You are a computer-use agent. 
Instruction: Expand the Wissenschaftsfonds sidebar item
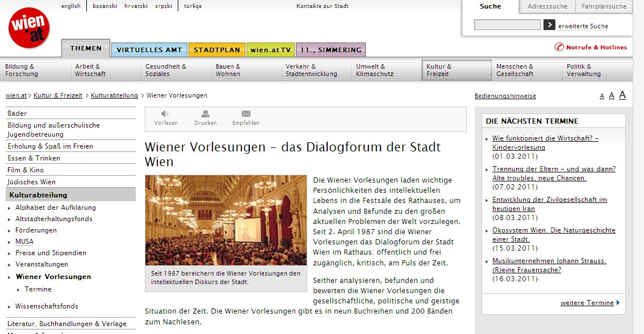pos(10,307)
